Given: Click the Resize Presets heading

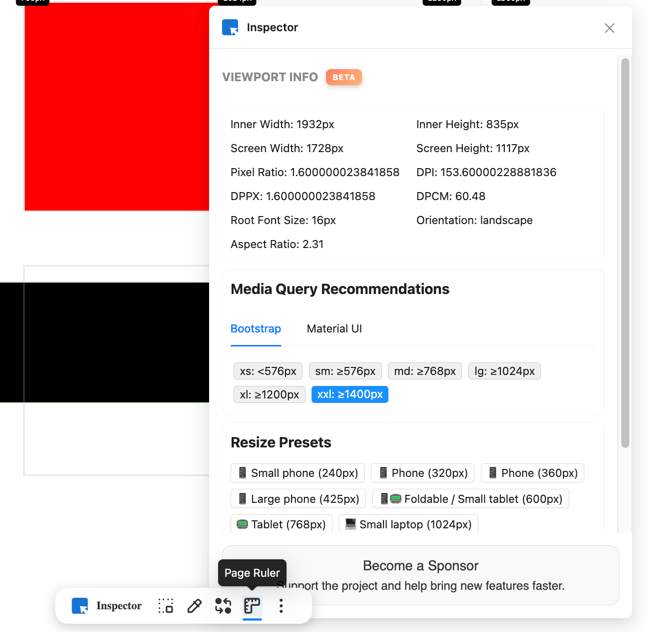Looking at the screenshot, I should pyautogui.click(x=281, y=442).
